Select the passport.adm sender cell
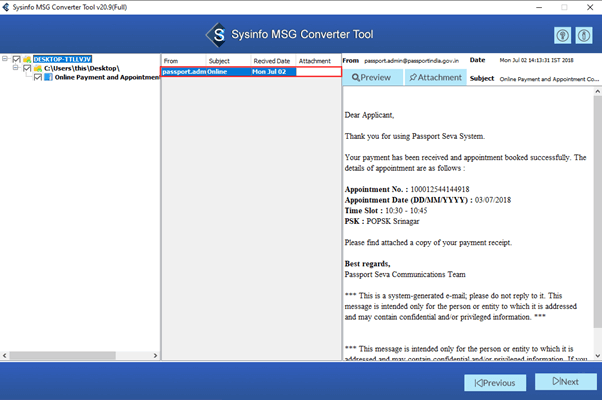 tap(184, 72)
